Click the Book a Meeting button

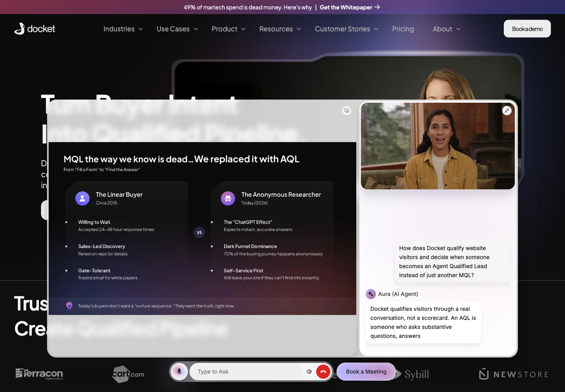[x=366, y=372]
